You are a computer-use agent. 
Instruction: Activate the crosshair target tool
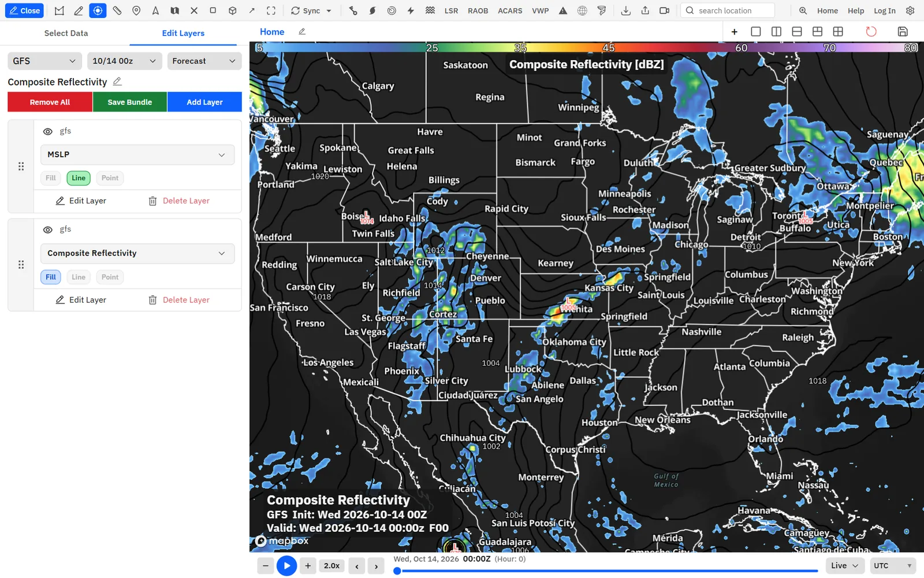tap(98, 10)
